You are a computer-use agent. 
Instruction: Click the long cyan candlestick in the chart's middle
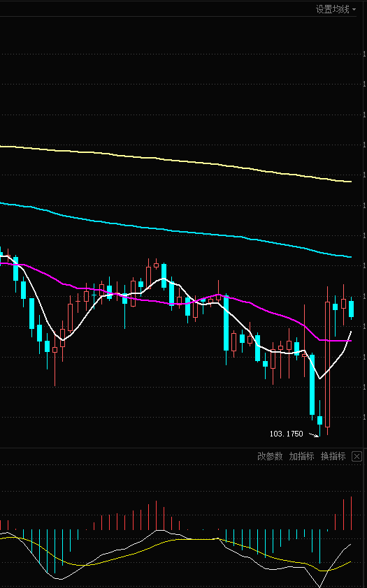226,323
